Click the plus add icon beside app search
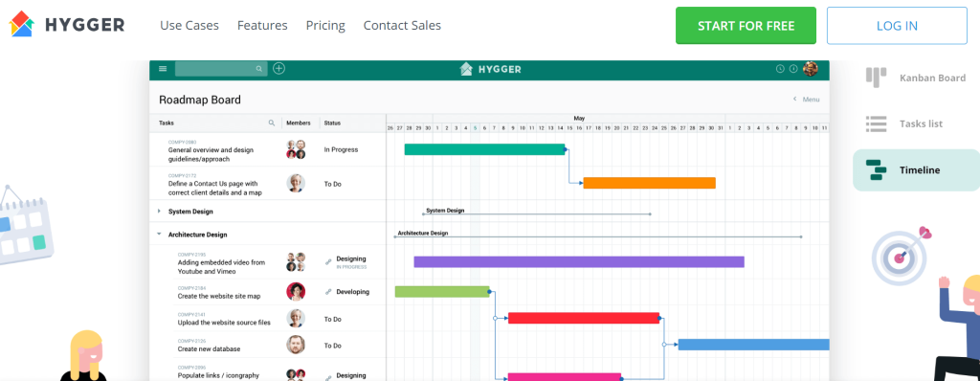 278,68
